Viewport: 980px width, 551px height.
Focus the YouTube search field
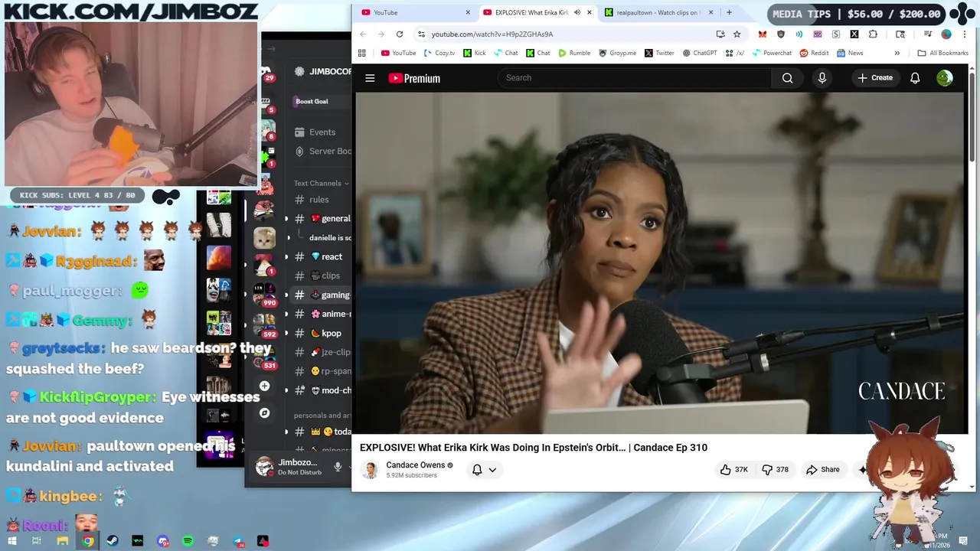[x=635, y=78]
